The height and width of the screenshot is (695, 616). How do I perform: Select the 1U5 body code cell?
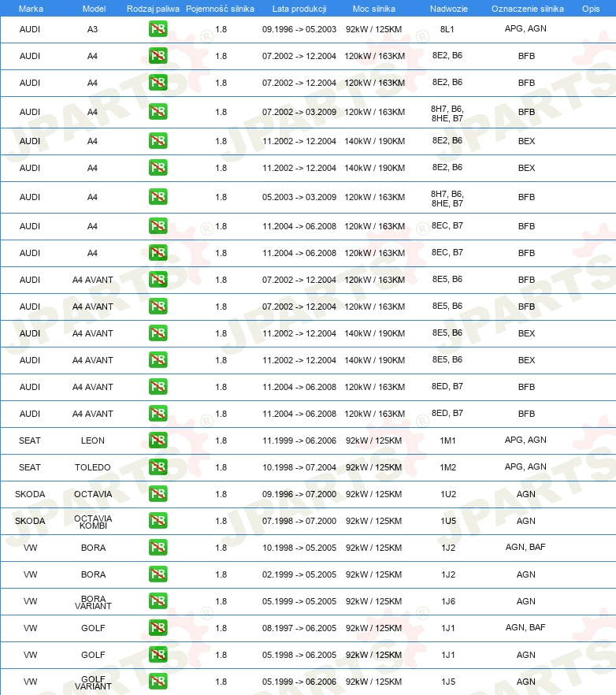tap(448, 521)
